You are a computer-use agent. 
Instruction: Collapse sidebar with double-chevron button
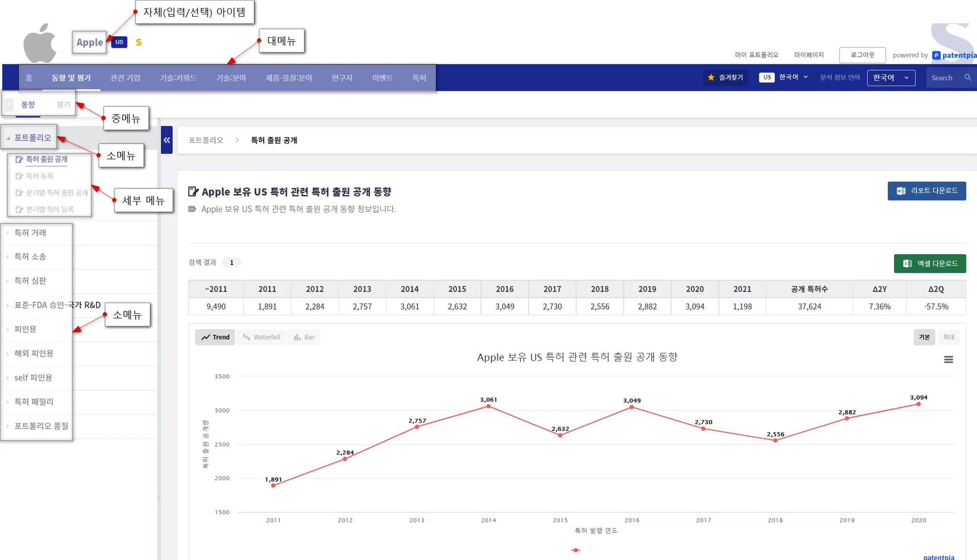(166, 140)
